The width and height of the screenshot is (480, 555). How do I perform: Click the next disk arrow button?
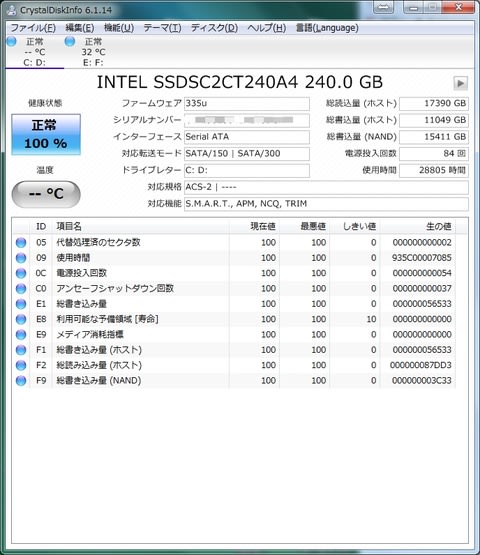click(x=460, y=83)
